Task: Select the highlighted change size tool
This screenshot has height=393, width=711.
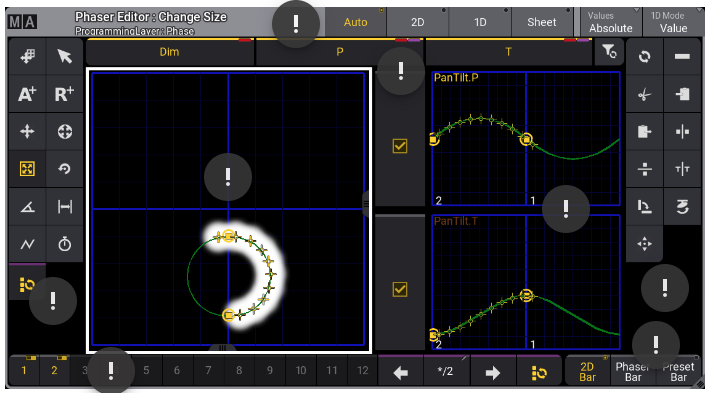Action: pyautogui.click(x=27, y=169)
